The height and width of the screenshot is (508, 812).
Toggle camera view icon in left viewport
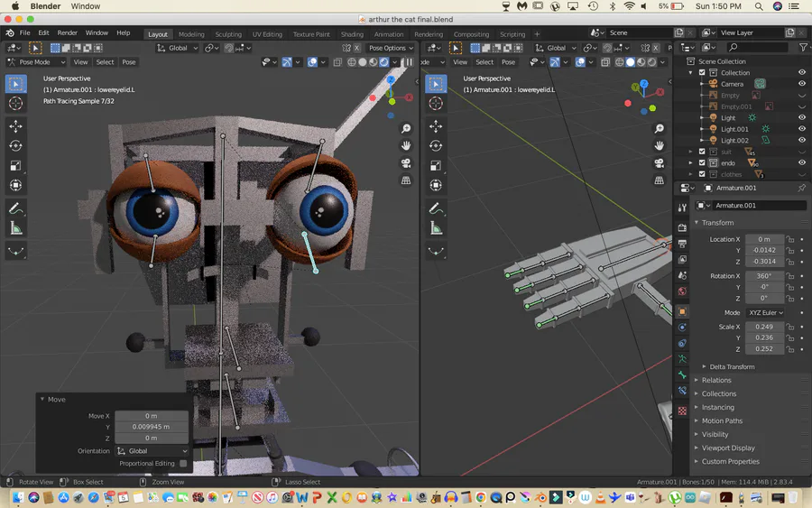406,163
